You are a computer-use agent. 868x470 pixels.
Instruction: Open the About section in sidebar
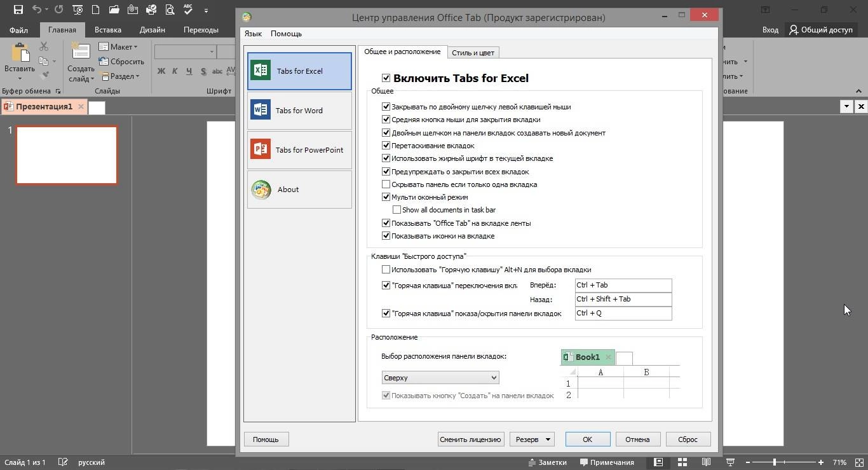click(299, 190)
